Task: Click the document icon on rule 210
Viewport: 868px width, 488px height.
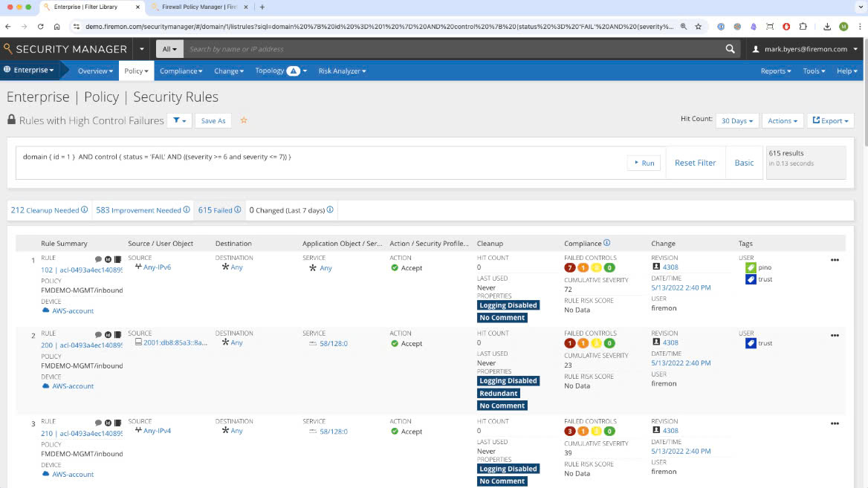Action: coord(117,422)
